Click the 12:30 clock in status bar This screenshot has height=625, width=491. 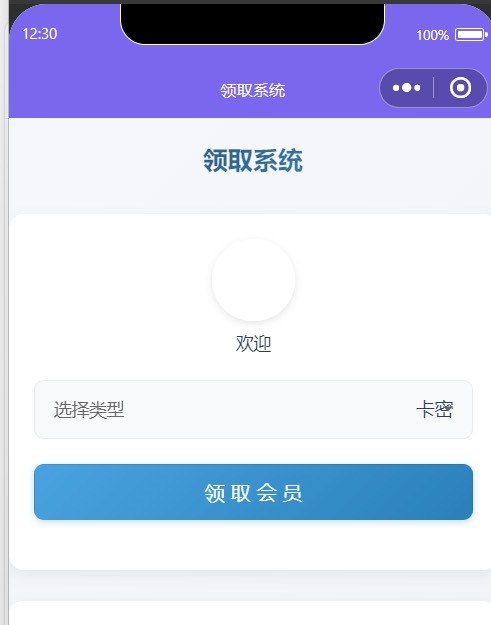[x=40, y=34]
